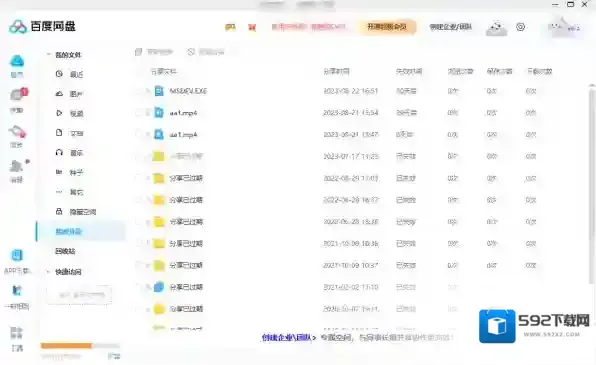Open 回收站 in sidebar
The width and height of the screenshot is (596, 365).
click(x=65, y=251)
